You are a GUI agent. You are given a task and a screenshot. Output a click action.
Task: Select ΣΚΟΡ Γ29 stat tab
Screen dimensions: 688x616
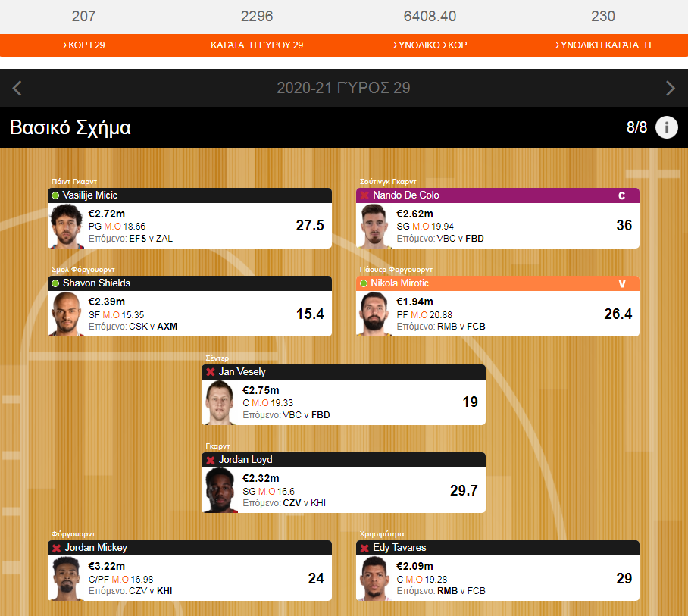pyautogui.click(x=84, y=45)
